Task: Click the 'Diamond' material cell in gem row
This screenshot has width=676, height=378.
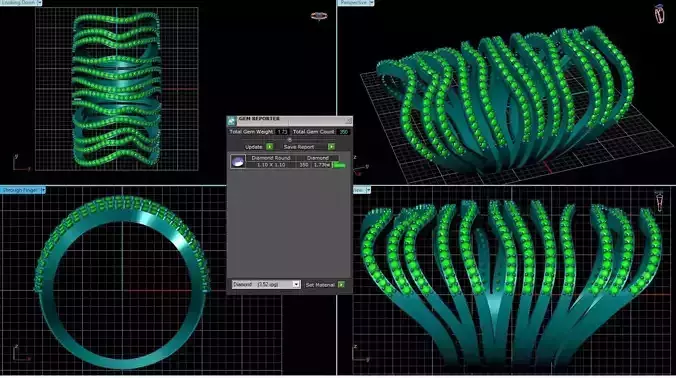Action: (x=318, y=158)
